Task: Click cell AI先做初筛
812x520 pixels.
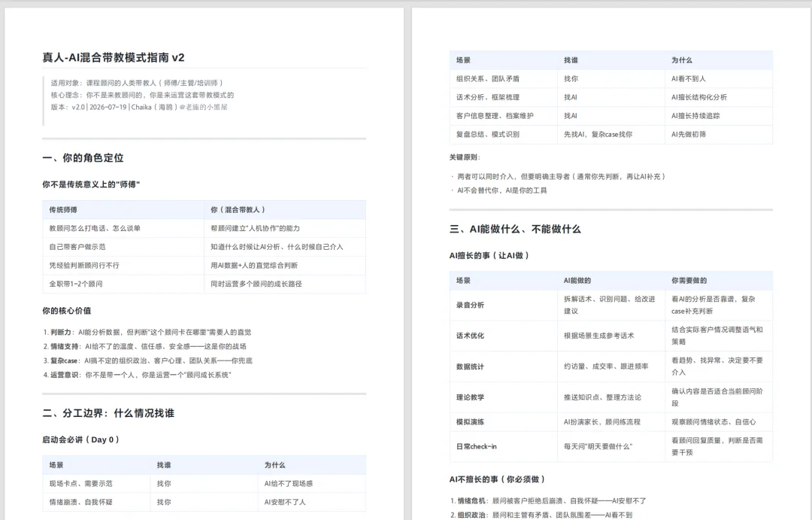Action: pos(689,134)
